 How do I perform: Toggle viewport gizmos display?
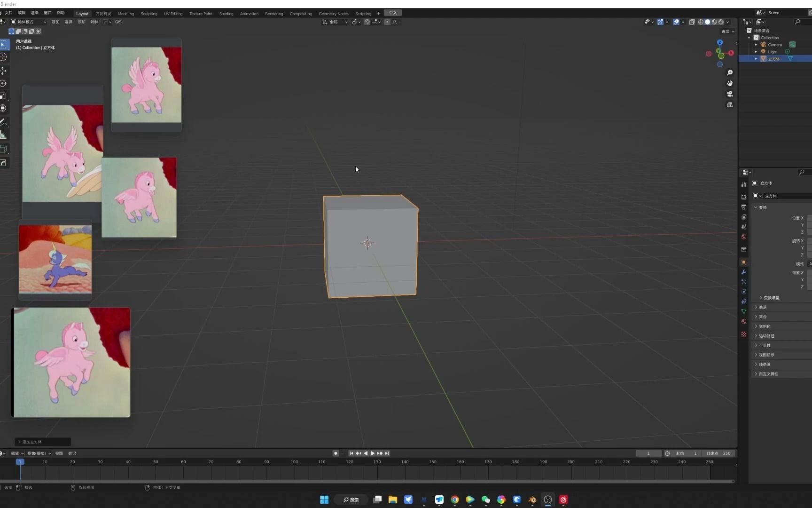(x=660, y=22)
